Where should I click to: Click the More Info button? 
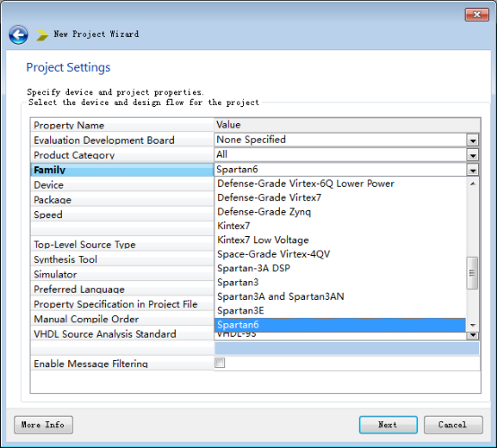tap(43, 425)
